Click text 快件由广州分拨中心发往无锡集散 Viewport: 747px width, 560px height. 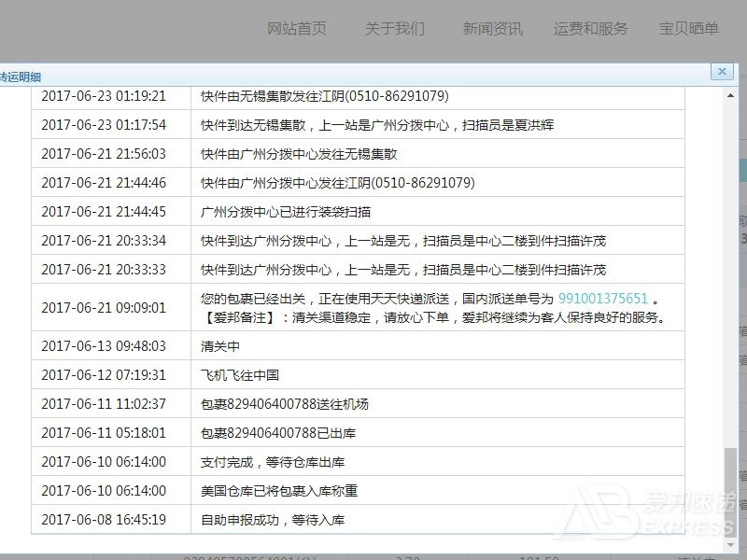(299, 154)
